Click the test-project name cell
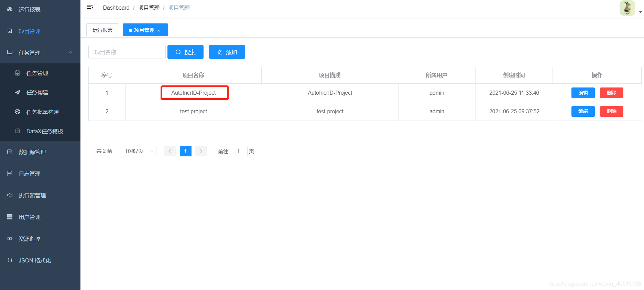This screenshot has width=644, height=290. click(x=194, y=111)
